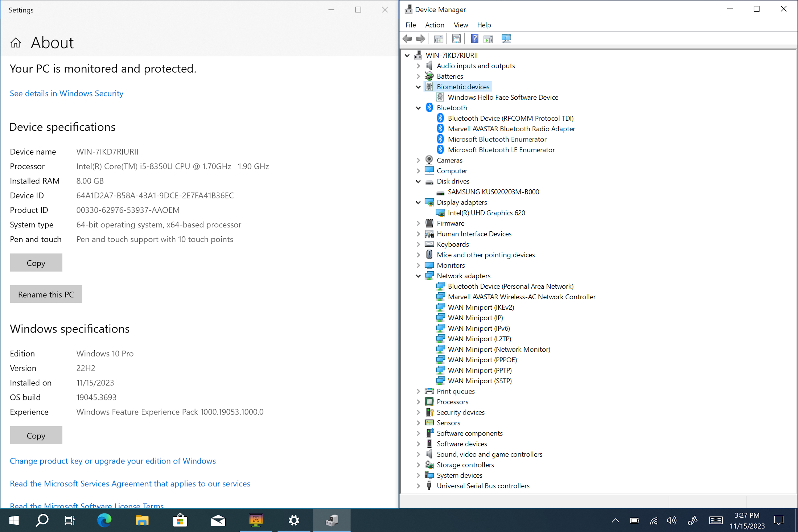The height and width of the screenshot is (532, 798).
Task: Click Scan for hardware changes toolbar icon
Action: tap(506, 39)
